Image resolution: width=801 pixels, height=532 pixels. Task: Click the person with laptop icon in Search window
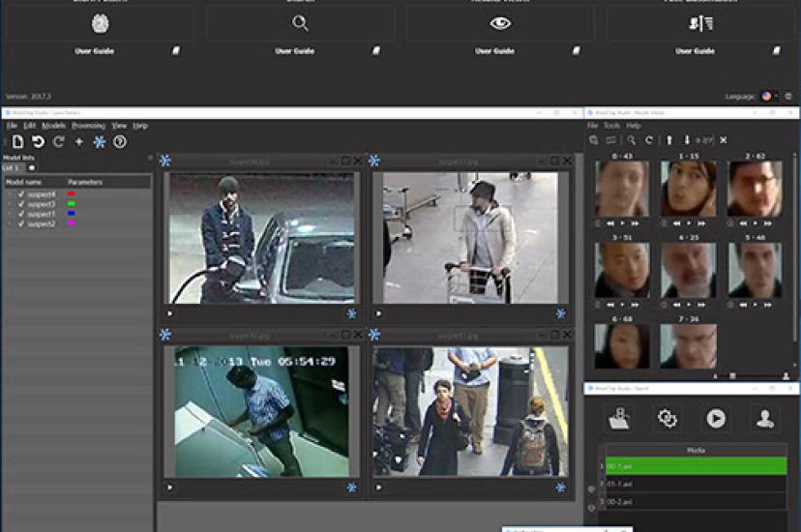(x=619, y=419)
